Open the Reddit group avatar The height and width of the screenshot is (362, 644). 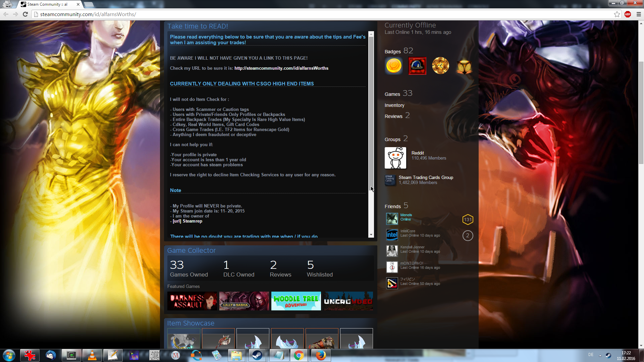pos(395,158)
